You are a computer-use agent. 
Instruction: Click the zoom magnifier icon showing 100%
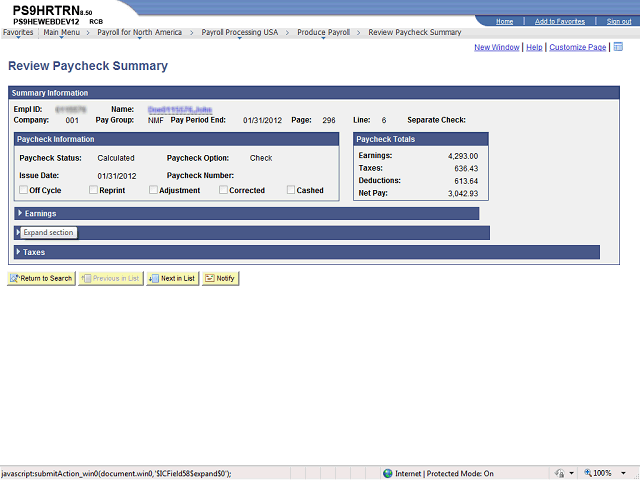coord(588,473)
